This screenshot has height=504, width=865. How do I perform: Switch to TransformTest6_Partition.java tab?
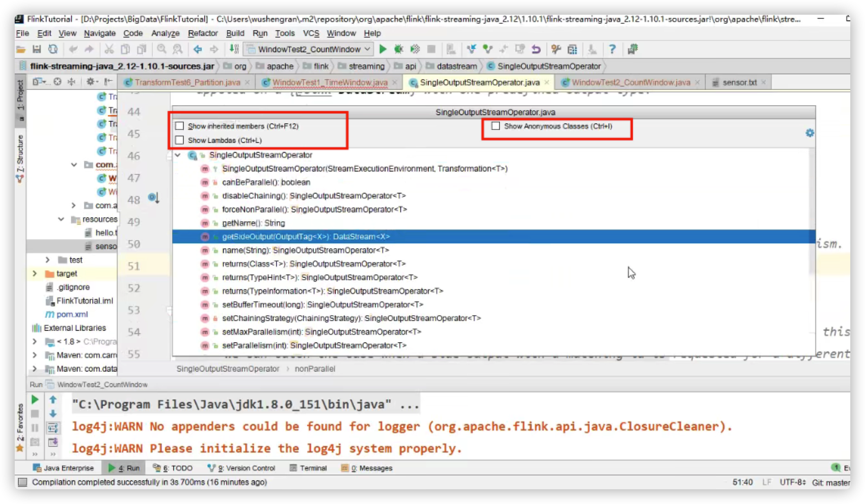(x=187, y=83)
